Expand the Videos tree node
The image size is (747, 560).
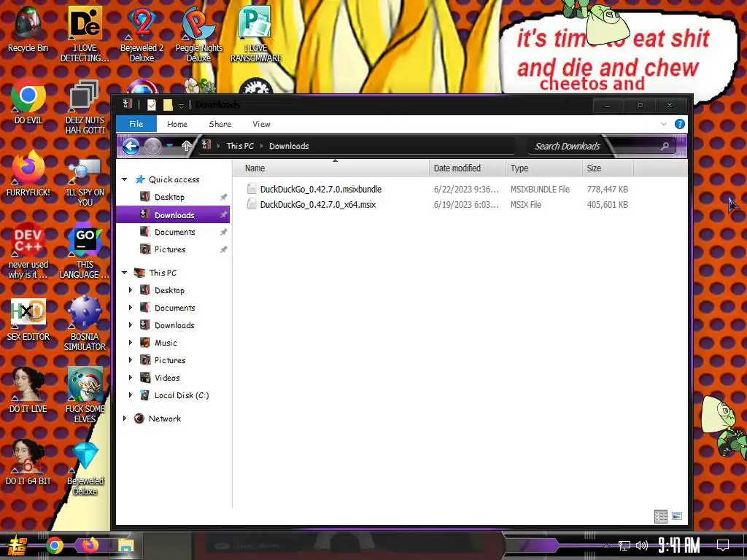131,378
